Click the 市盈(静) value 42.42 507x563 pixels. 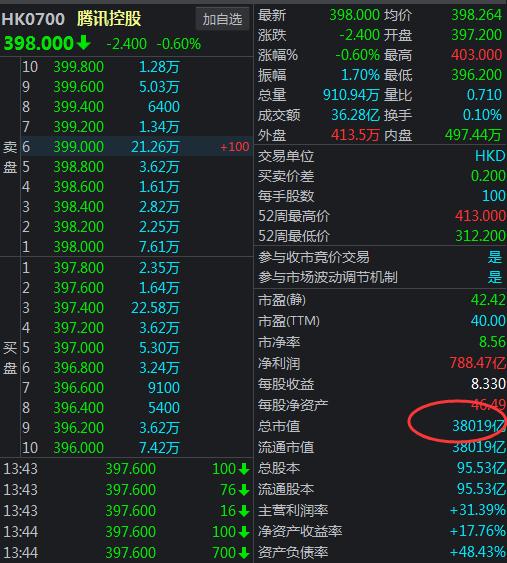488,300
